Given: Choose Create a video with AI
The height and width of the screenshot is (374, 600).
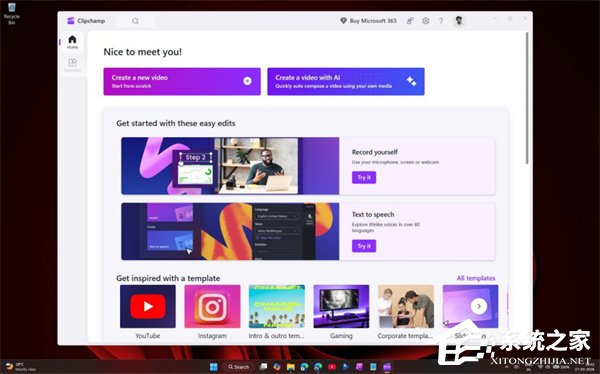Looking at the screenshot, I should pos(346,82).
